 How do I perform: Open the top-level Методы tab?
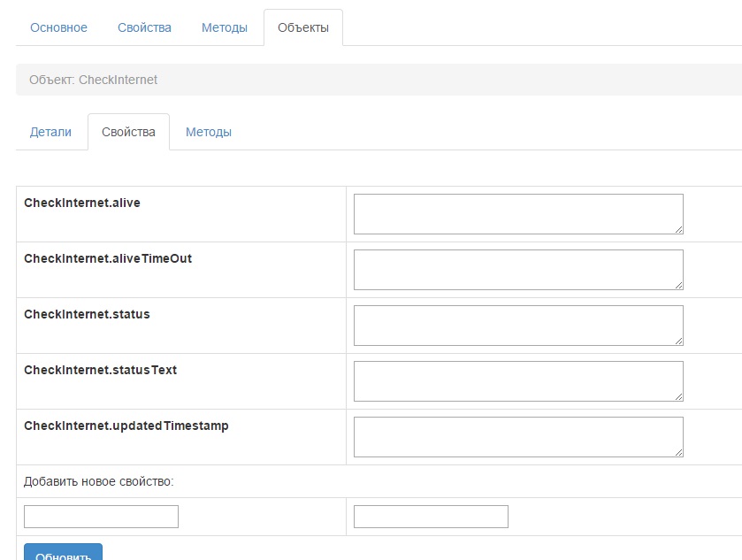225,27
